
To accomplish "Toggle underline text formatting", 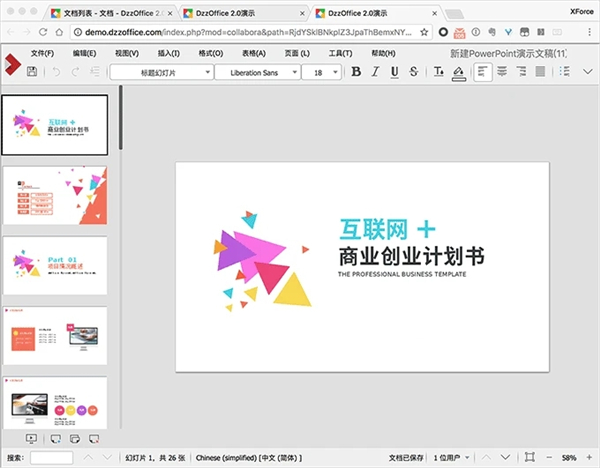I will tap(396, 72).
